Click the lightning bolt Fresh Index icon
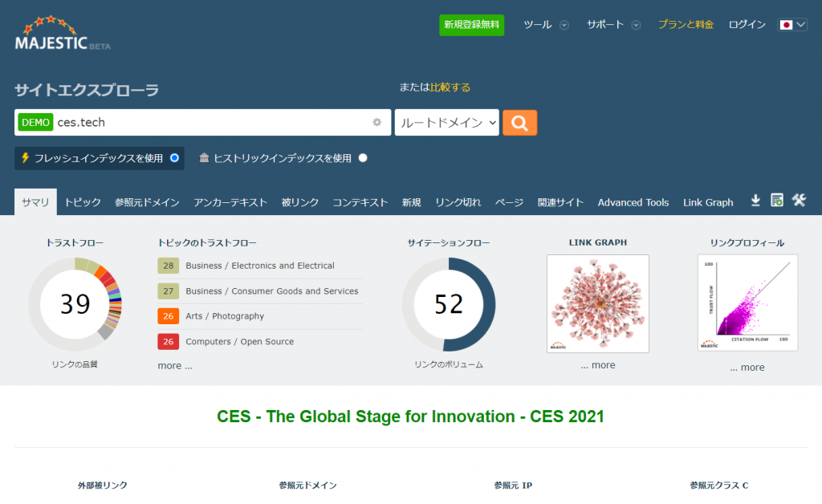The width and height of the screenshot is (822, 504). [x=25, y=157]
